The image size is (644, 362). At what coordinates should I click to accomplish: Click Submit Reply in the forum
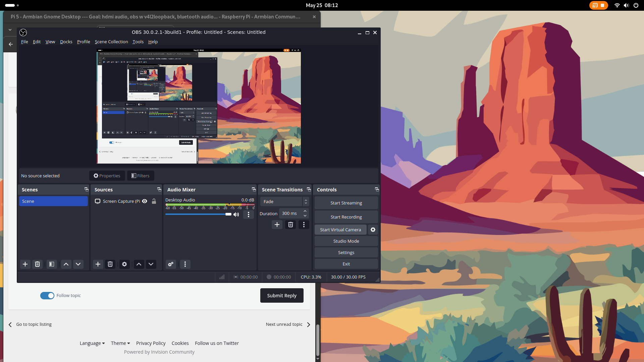point(282,295)
